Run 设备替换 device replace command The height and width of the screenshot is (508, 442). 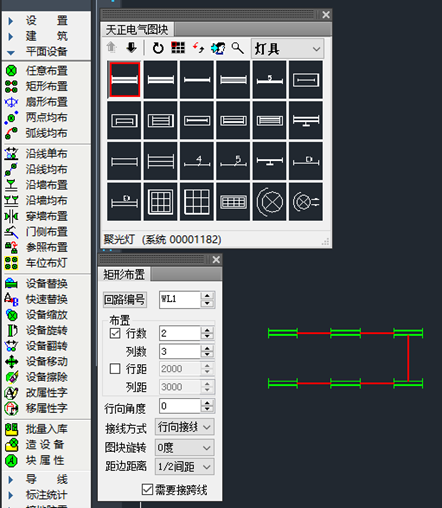pos(37,284)
